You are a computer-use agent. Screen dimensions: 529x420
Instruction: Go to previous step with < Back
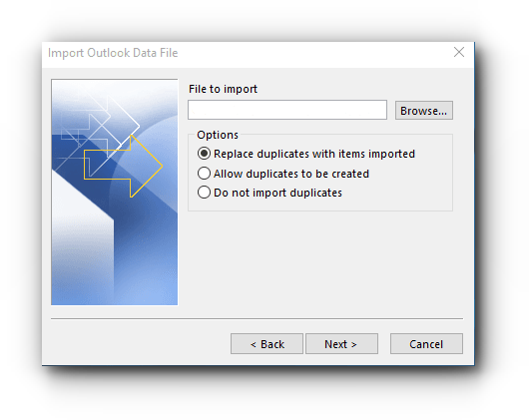pos(266,344)
